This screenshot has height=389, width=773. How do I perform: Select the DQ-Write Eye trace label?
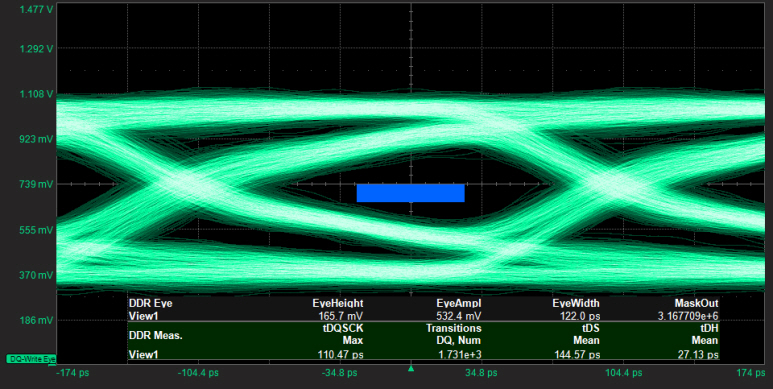click(x=32, y=359)
